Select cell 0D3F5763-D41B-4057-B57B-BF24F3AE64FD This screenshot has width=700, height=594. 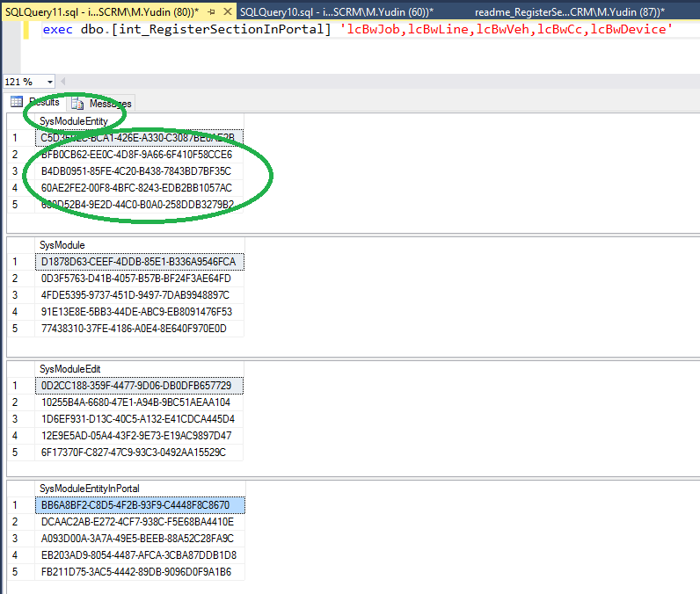click(x=139, y=279)
